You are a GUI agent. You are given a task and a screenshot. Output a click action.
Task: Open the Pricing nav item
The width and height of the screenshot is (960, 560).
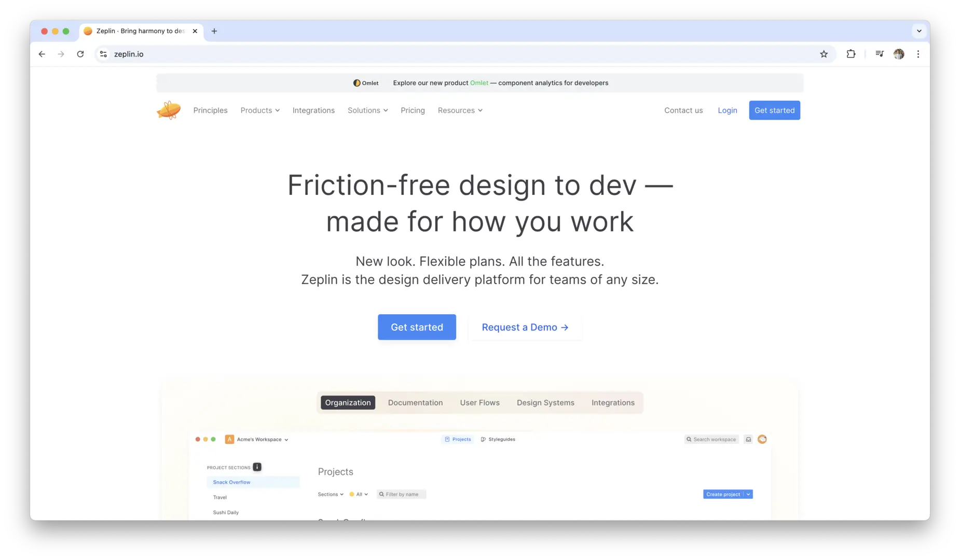[413, 110]
